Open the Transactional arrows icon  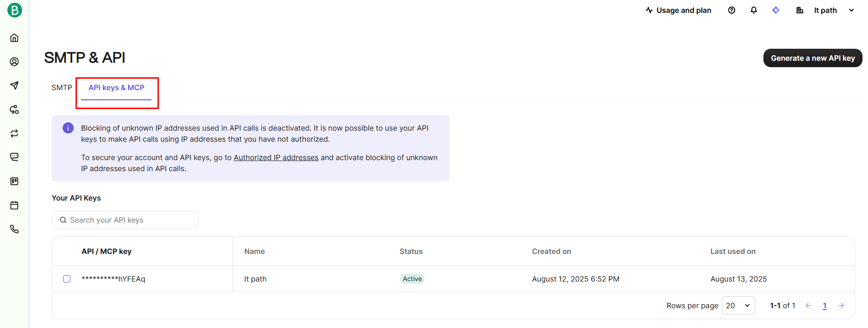[x=14, y=133]
